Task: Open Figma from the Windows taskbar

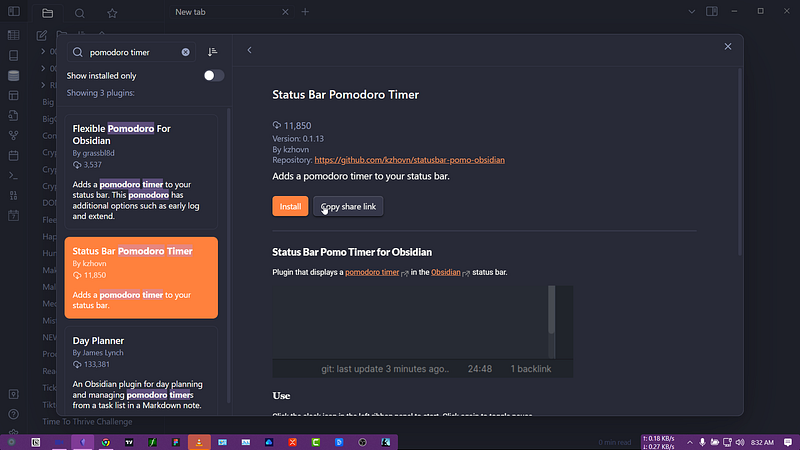Action: (176, 442)
